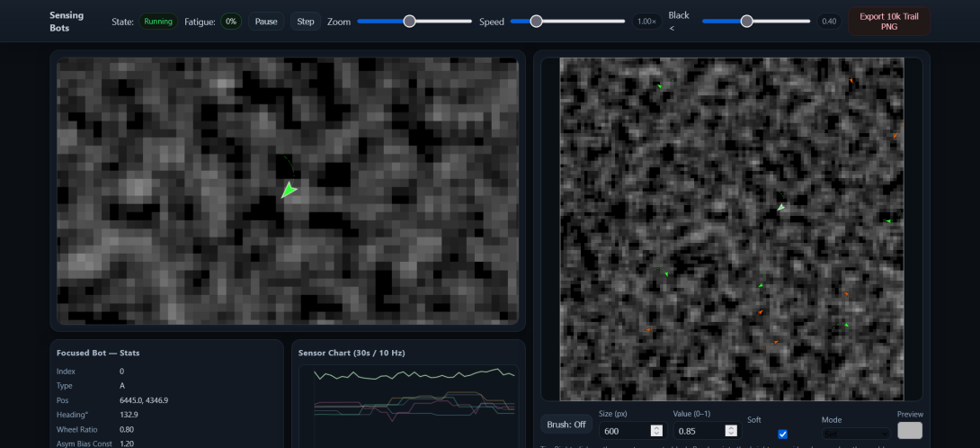The height and width of the screenshot is (448, 980).
Task: Click the Sensor Chart (30s / 10 Hz) heading
Action: [352, 353]
